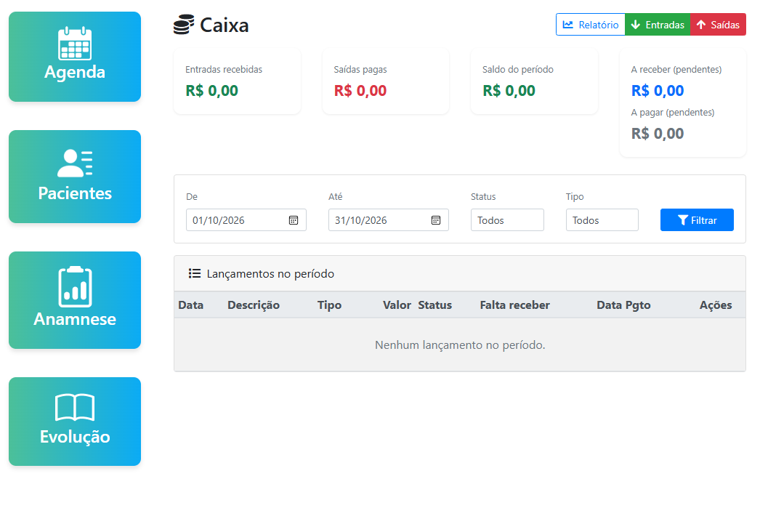This screenshot has width=760, height=532.
Task: Click the Entradas recebidas R$ 0,00 value
Action: click(x=212, y=91)
